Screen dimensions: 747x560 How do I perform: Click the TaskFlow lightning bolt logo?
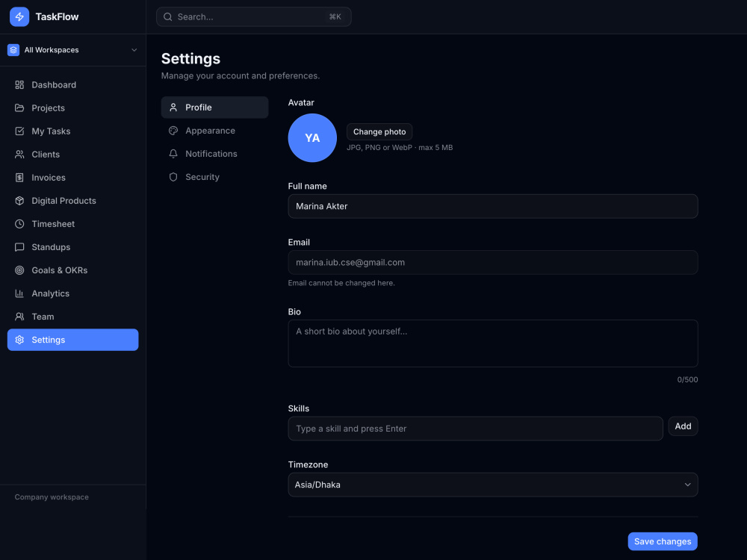click(19, 16)
